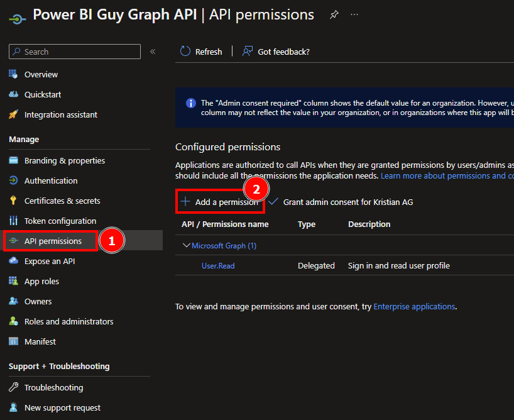Collapse the Microsoft Graph (1) permissions group

184,245
